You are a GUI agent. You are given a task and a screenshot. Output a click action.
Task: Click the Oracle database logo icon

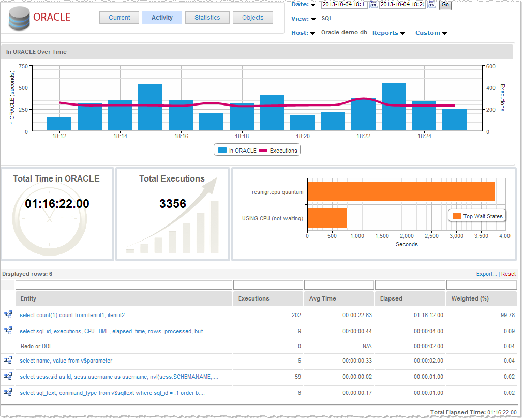[19, 19]
